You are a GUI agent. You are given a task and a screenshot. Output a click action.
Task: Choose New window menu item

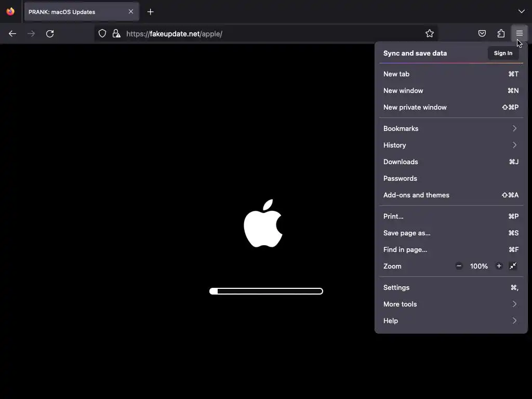click(451, 90)
